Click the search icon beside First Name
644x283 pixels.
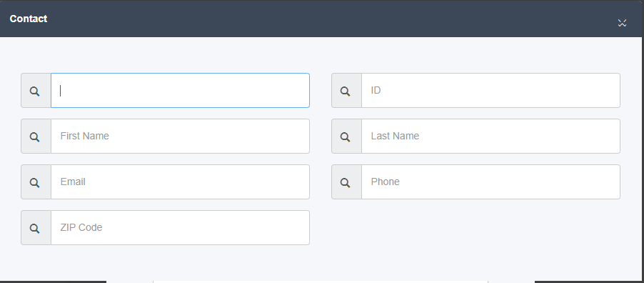(x=35, y=136)
